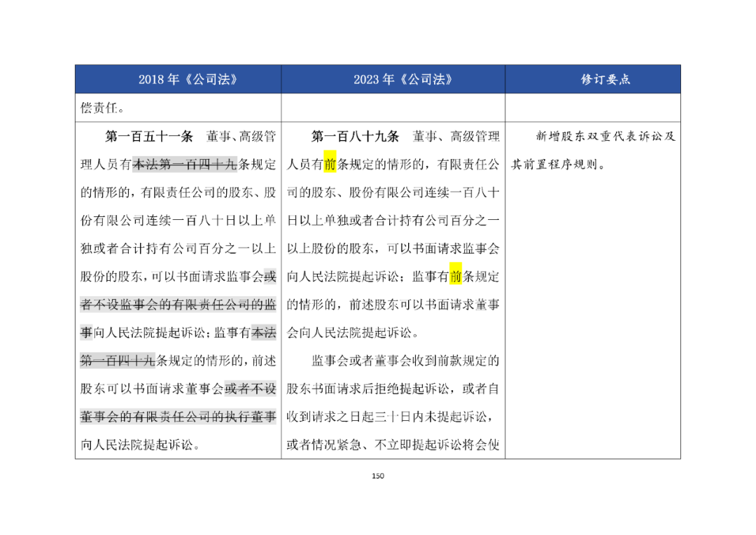756x535 pixels.
Task: Click the text 新增股东双重代表诉讼及
Action: coord(605,137)
